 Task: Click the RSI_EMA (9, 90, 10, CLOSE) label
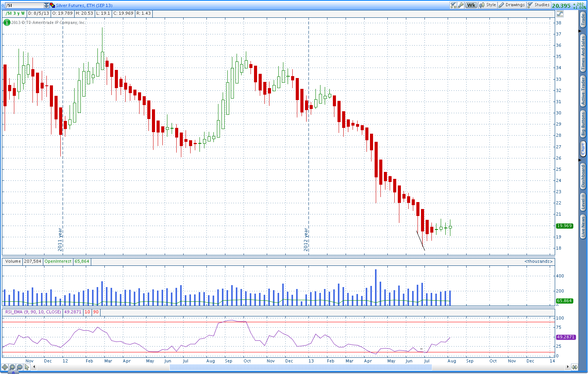(33, 312)
